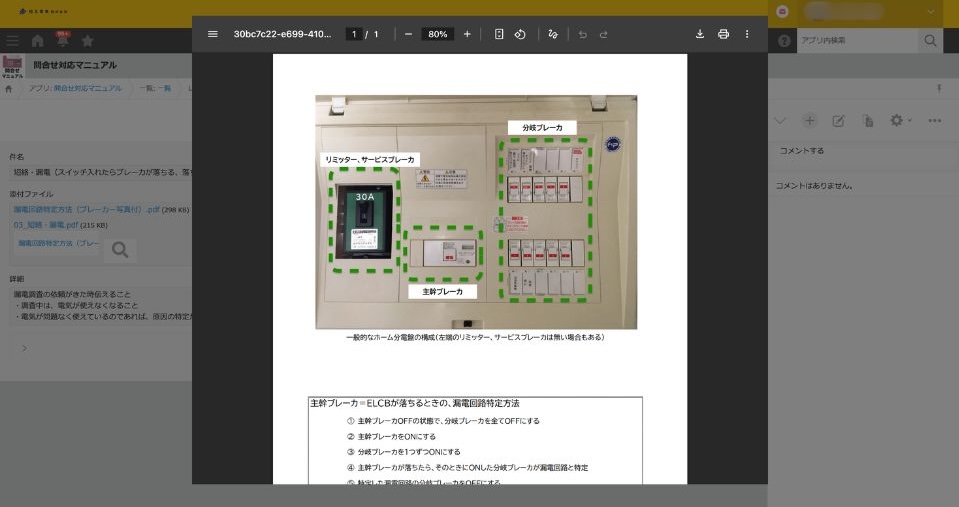Click the 80% zoom level field
Viewport: 959px width, 507px height.
tap(437, 34)
